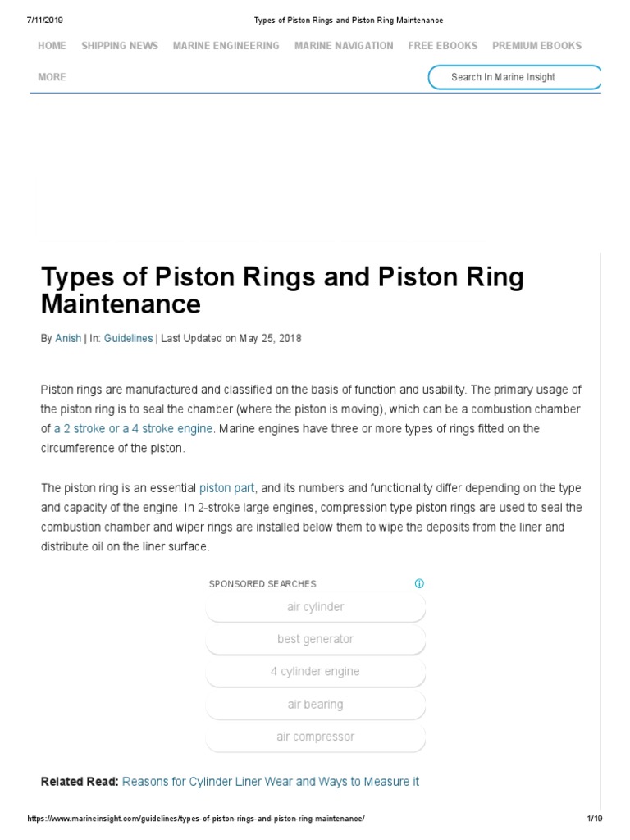The width and height of the screenshot is (630, 840).
Task: Click 'air compressor' sponsored search
Action: pos(315,737)
